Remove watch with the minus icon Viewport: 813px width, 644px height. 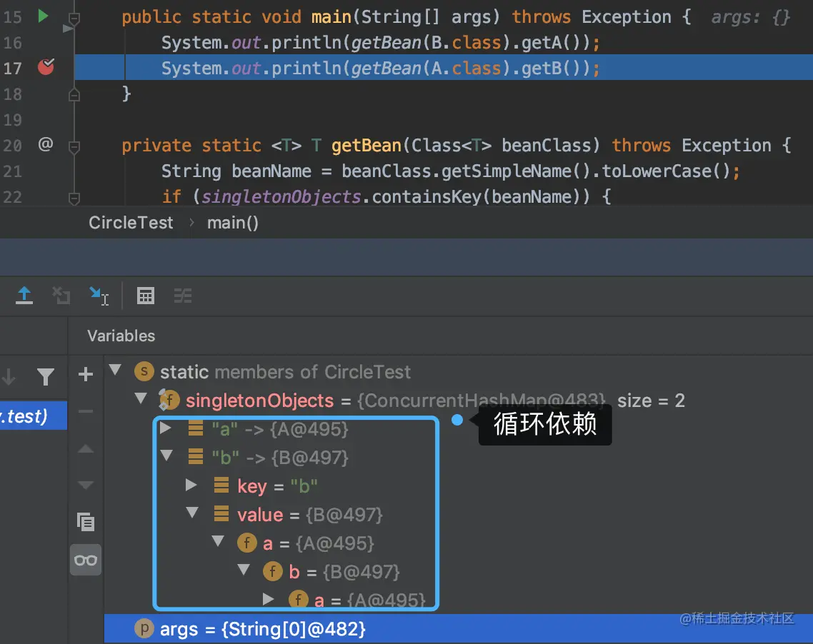tap(86, 411)
